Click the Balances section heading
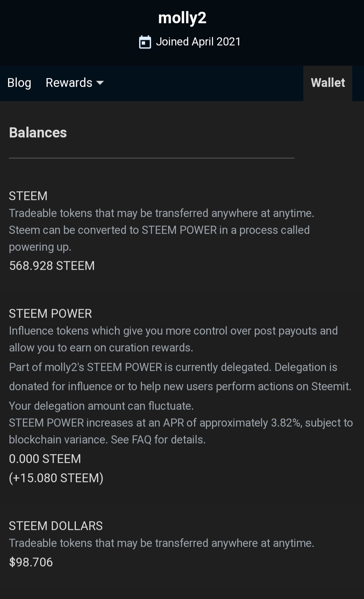This screenshot has width=364, height=599. pyautogui.click(x=38, y=132)
